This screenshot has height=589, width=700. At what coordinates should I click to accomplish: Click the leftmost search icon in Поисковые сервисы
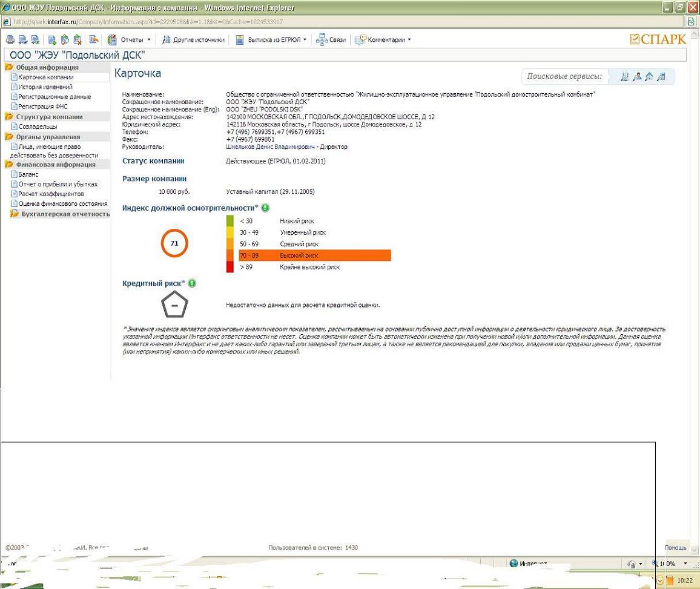pyautogui.click(x=625, y=76)
